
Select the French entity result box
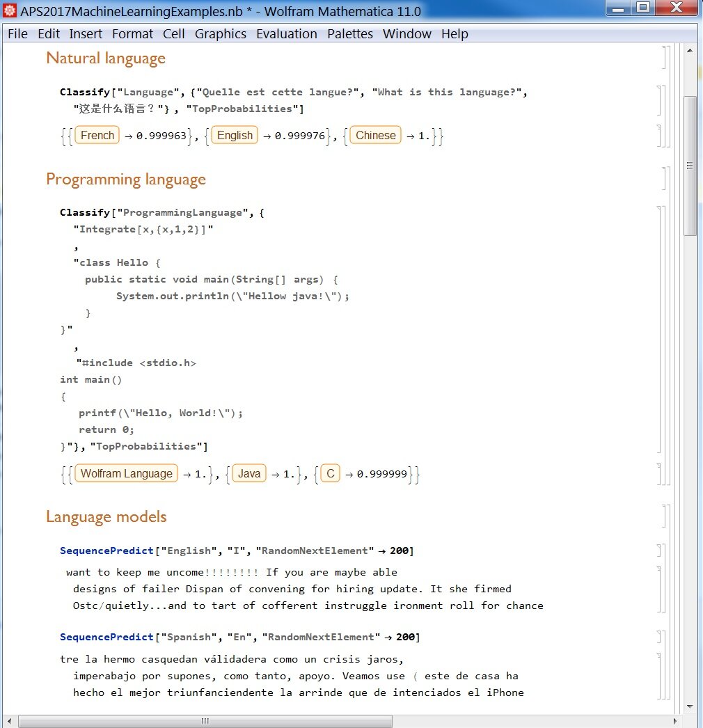point(97,135)
